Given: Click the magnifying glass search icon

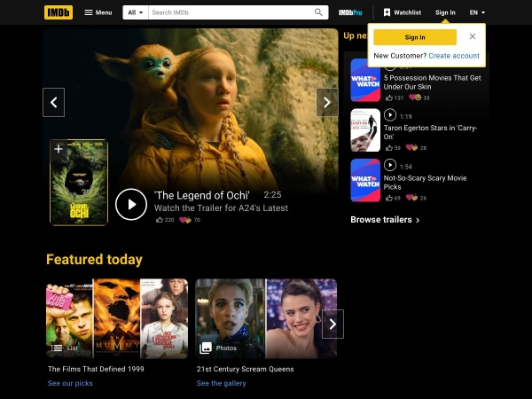Looking at the screenshot, I should tap(318, 12).
